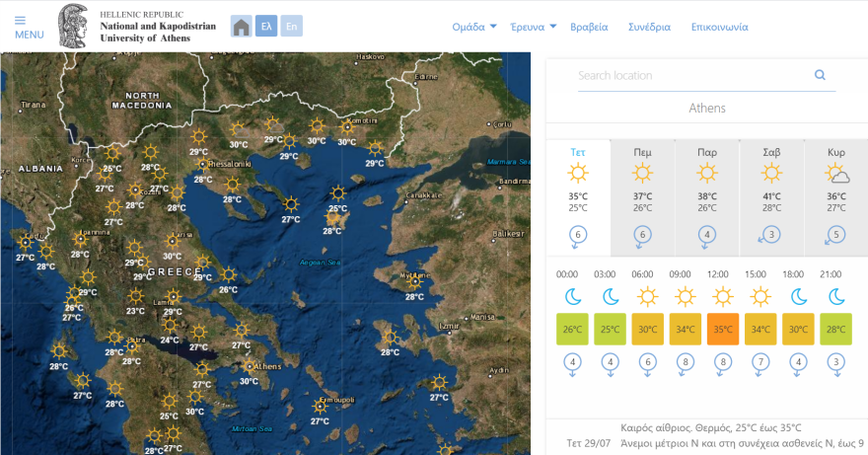The width and height of the screenshot is (868, 455).
Task: Click the home icon button
Action: (241, 27)
